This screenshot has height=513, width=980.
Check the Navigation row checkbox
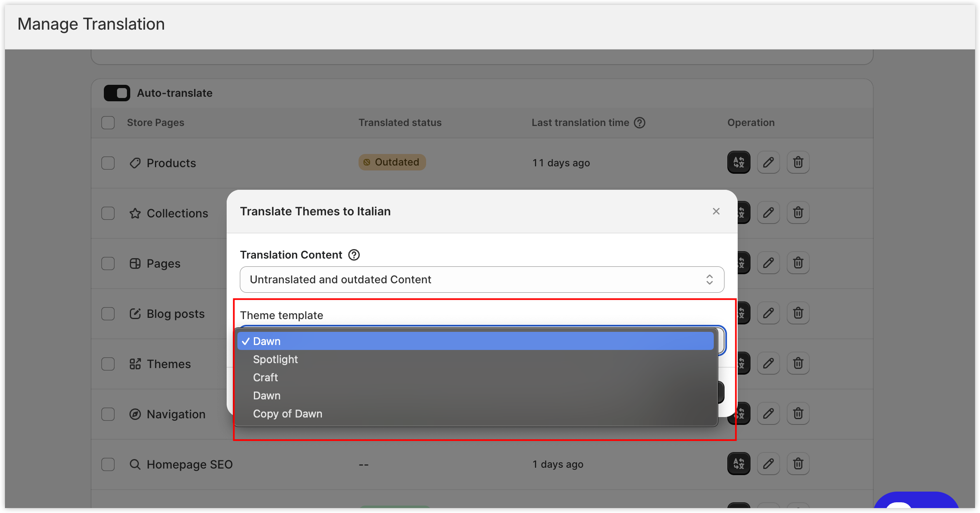coord(108,414)
